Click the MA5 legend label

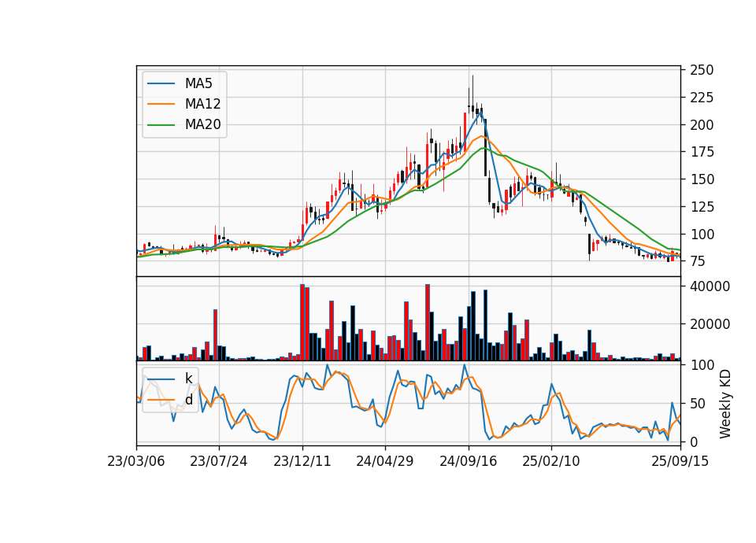coord(198,83)
